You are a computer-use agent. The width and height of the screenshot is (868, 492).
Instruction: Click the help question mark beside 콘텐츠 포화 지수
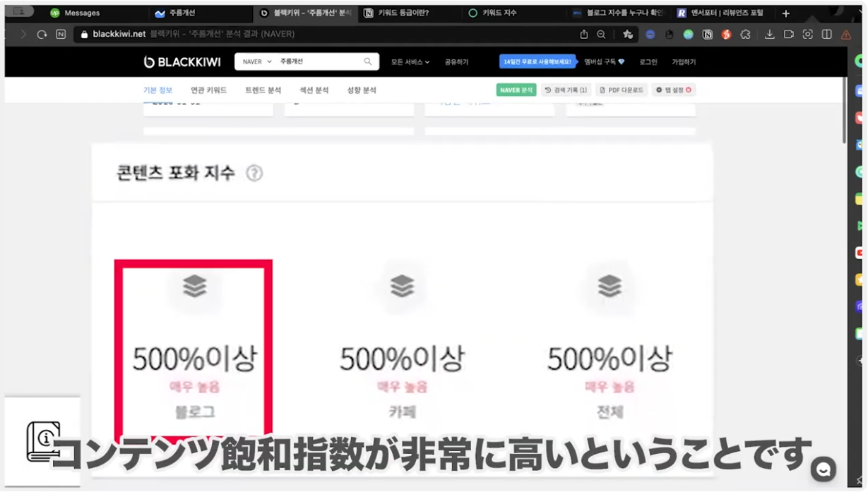click(x=254, y=174)
